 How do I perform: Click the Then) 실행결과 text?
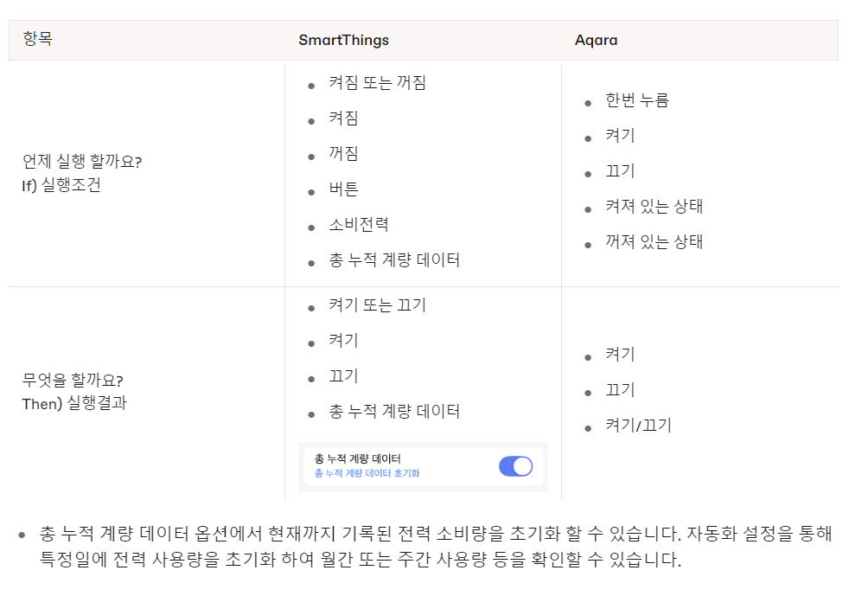click(74, 403)
